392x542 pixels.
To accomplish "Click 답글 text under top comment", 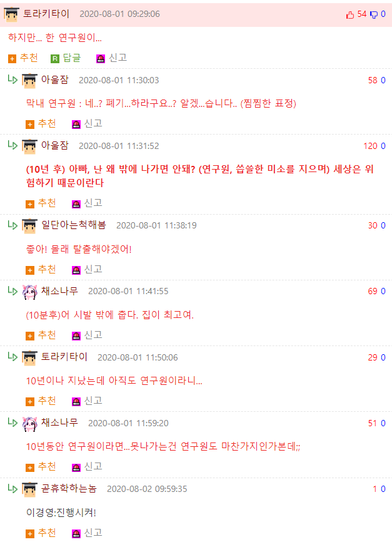I will tap(72, 58).
